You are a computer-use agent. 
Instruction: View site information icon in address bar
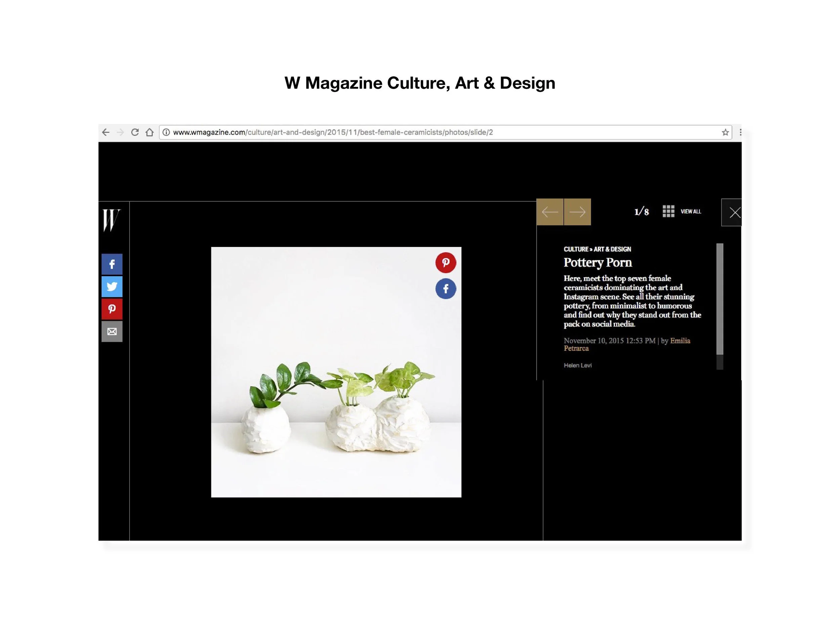(x=166, y=132)
